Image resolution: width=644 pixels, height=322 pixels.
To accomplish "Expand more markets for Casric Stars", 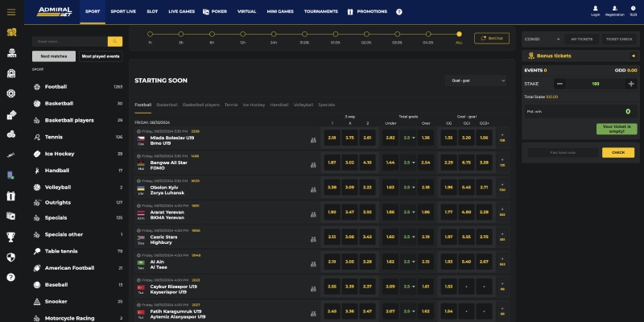I will (x=502, y=237).
